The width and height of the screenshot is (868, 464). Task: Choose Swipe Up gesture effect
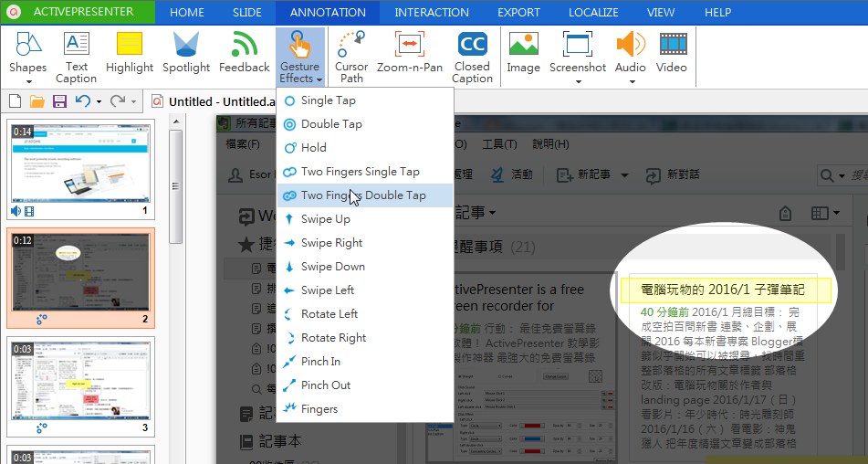[365, 219]
